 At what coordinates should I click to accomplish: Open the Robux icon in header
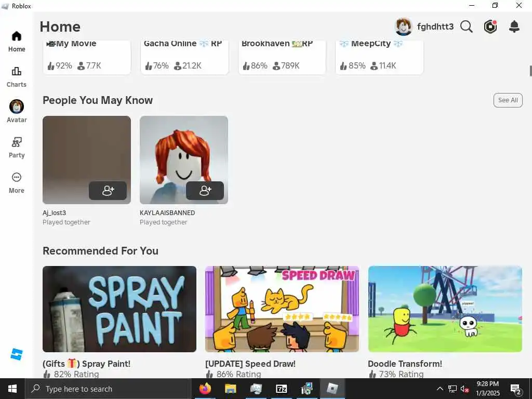pyautogui.click(x=490, y=26)
